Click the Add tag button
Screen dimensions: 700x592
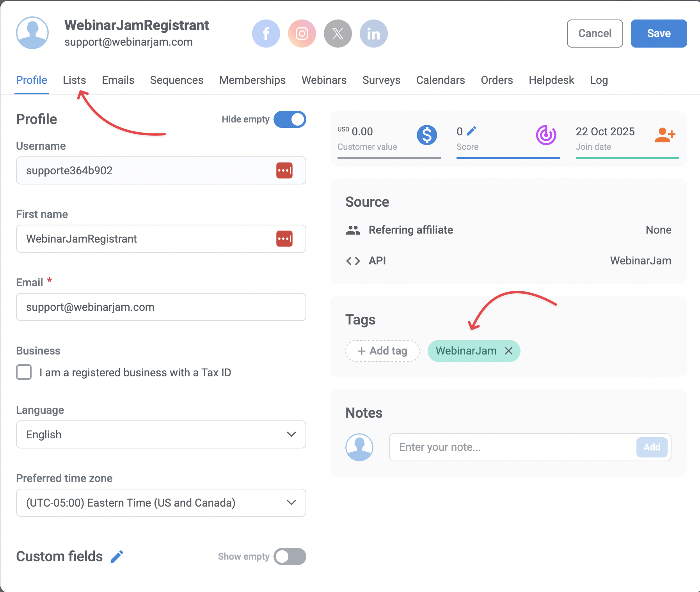pos(382,351)
